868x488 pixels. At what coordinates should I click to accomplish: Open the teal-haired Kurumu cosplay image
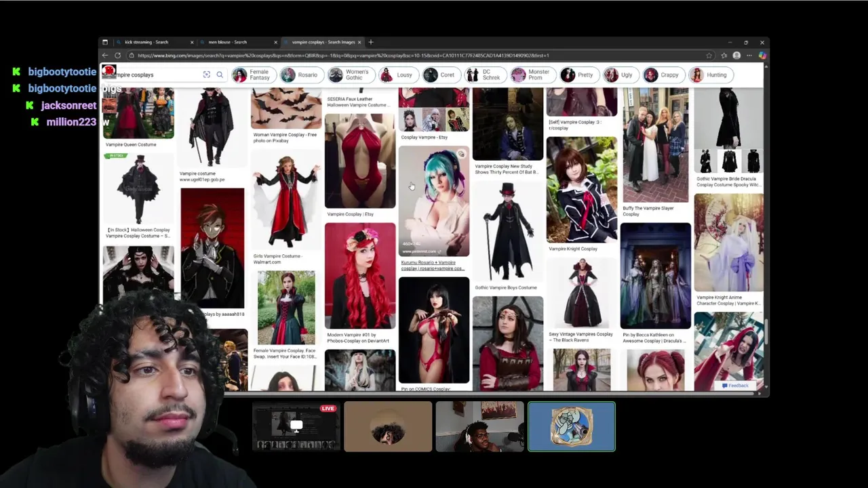[x=434, y=201]
